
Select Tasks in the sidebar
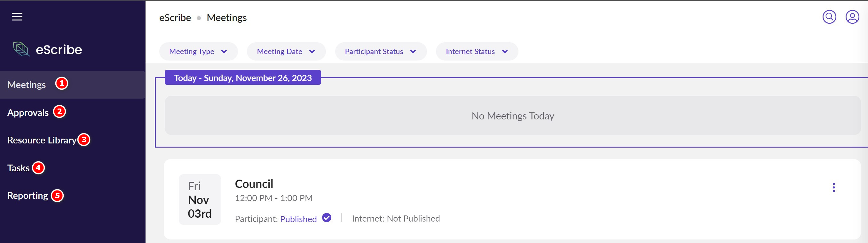click(19, 168)
